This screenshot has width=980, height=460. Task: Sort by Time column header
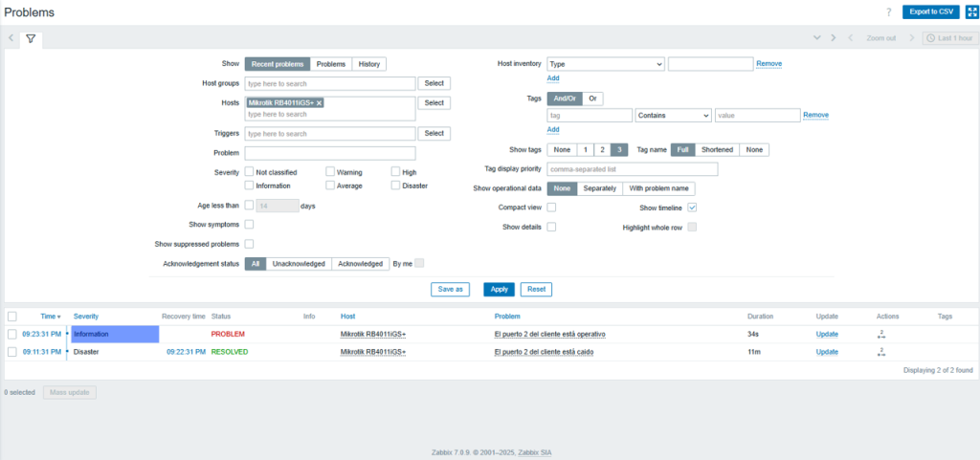51,317
